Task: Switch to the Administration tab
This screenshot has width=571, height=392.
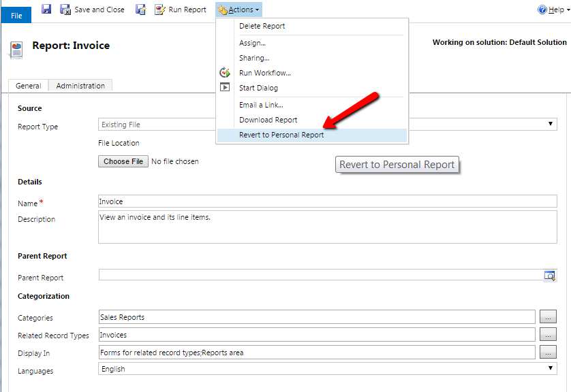Action: click(80, 86)
